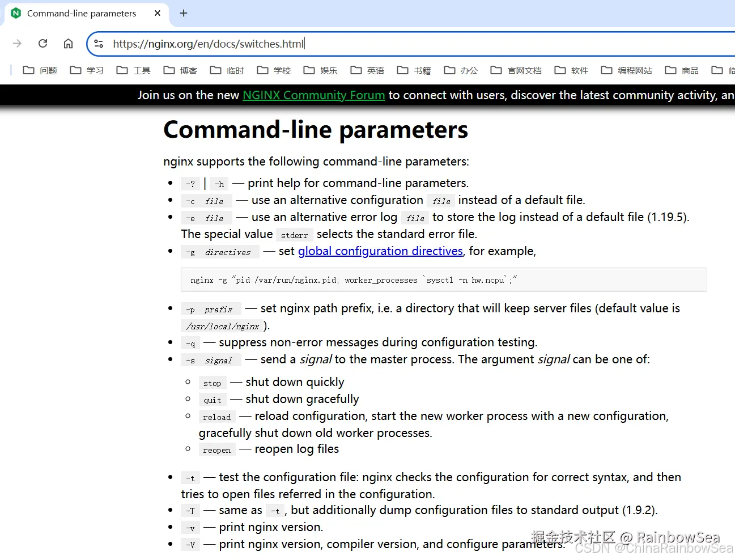Click the lowercase -v version parameter code
This screenshot has height=560, width=735.
point(190,528)
